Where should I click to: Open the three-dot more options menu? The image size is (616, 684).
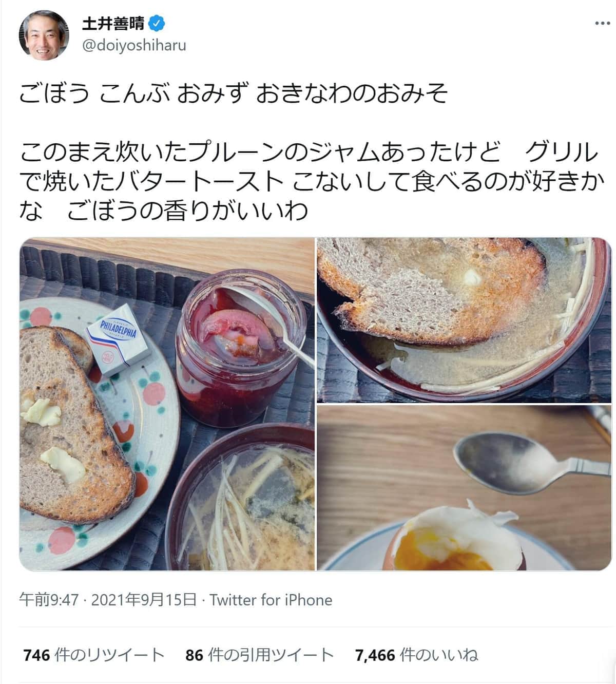click(602, 24)
